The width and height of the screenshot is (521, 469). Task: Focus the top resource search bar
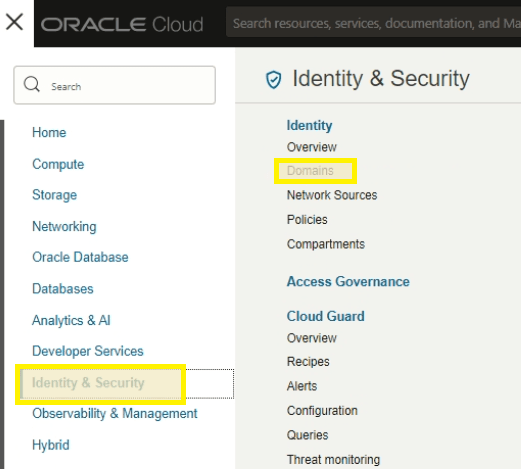(373, 23)
